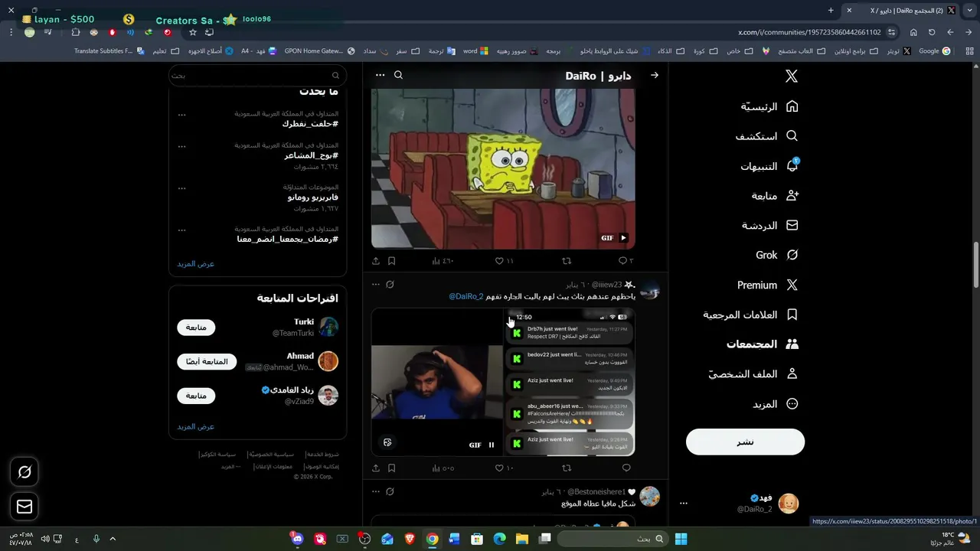This screenshot has width=980, height=551.
Task: Go to الرئيسية (Home) in sidebar
Action: 769,106
